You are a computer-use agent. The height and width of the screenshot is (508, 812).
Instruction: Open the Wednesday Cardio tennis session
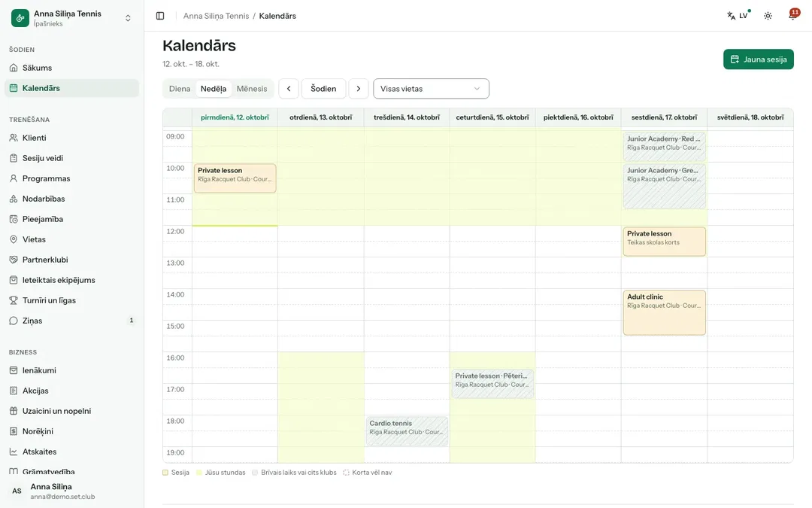click(407, 431)
